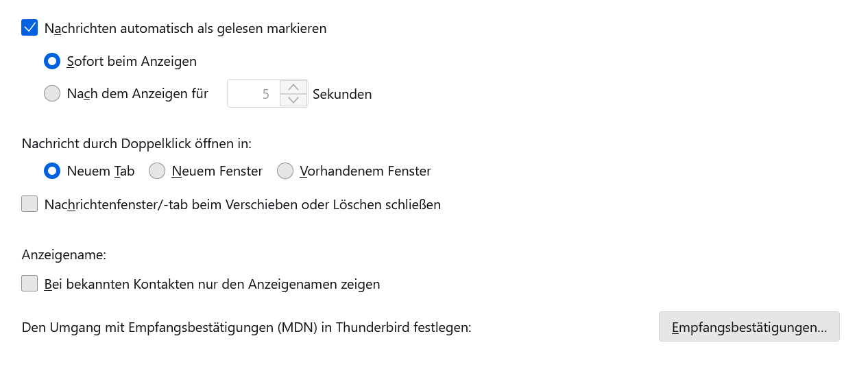Click the 'Neuem Fenster' label text

(x=217, y=171)
